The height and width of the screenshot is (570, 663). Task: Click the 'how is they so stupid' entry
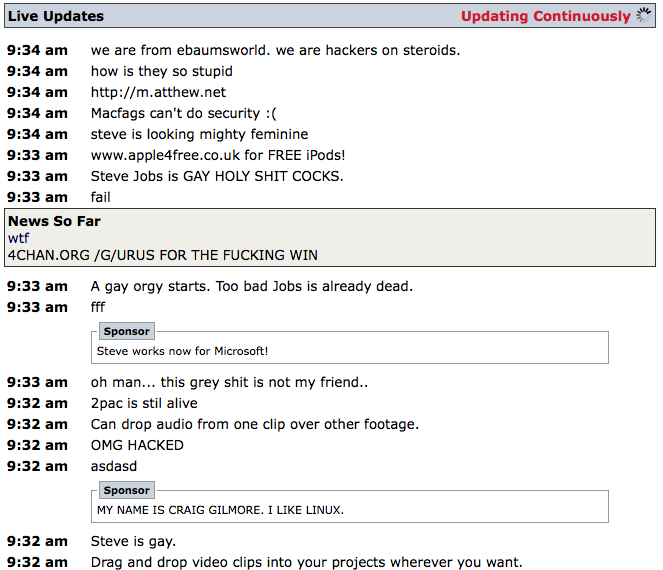(x=162, y=71)
